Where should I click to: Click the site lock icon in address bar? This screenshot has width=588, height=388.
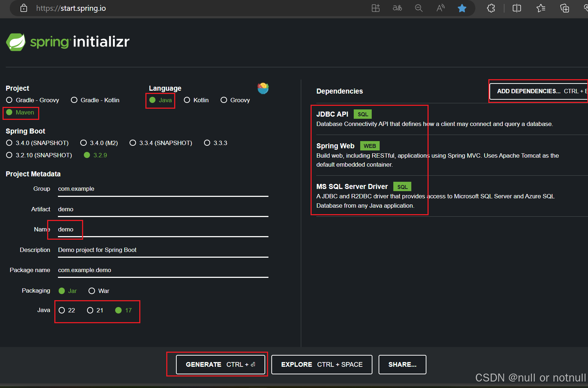click(24, 8)
